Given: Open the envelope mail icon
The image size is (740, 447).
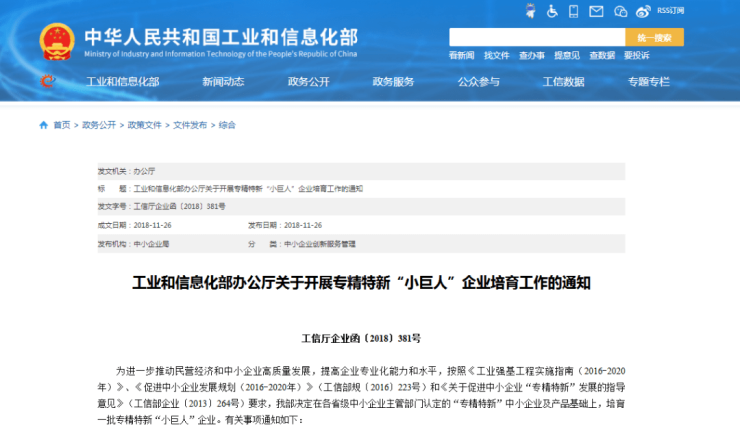Looking at the screenshot, I should click(x=597, y=11).
